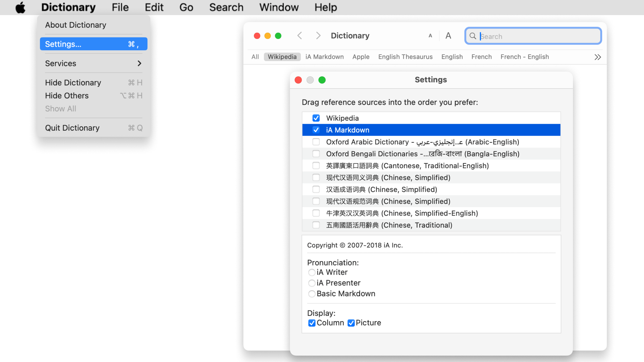Show more sources via double chevron
Viewport: 644px width, 362px height.
(598, 57)
